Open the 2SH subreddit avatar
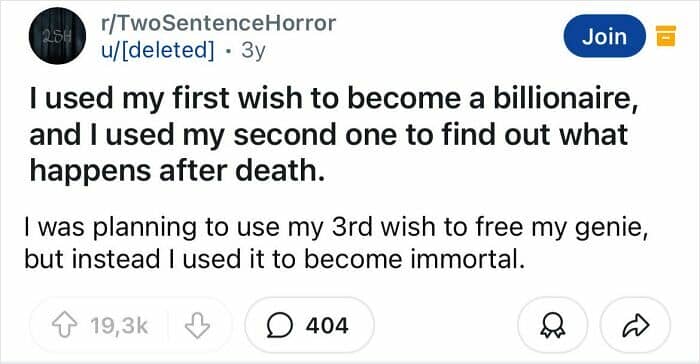Image resolution: width=700 pixels, height=364 pixels. pyautogui.click(x=57, y=36)
